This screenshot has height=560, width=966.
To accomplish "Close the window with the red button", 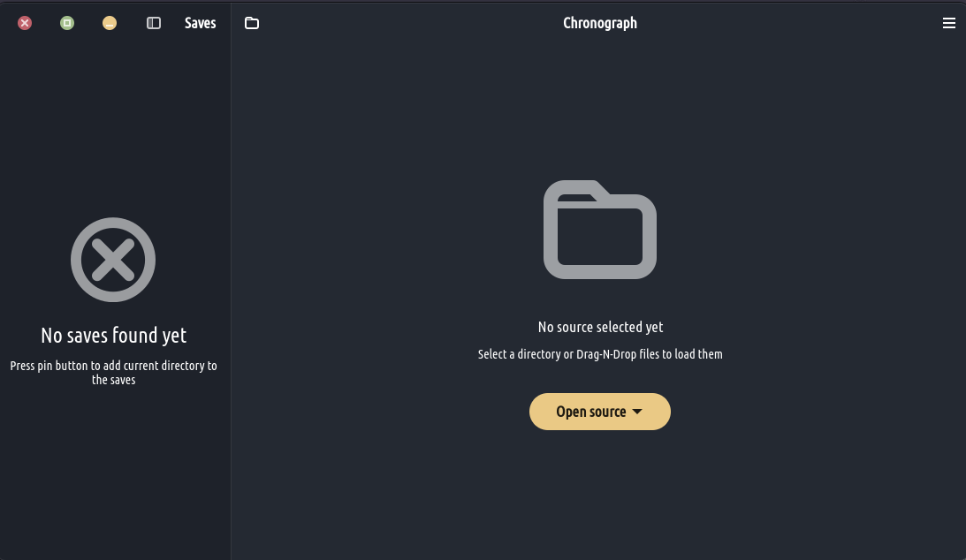I will tap(25, 23).
